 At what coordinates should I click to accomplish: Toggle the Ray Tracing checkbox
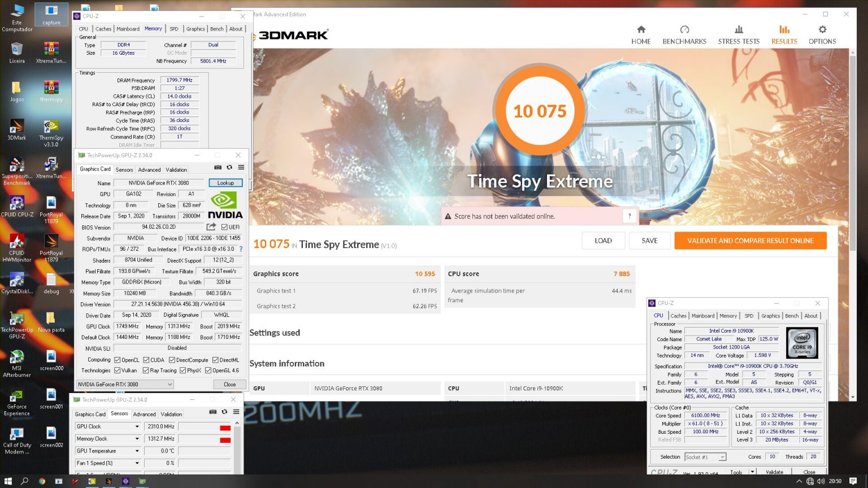pyautogui.click(x=146, y=370)
